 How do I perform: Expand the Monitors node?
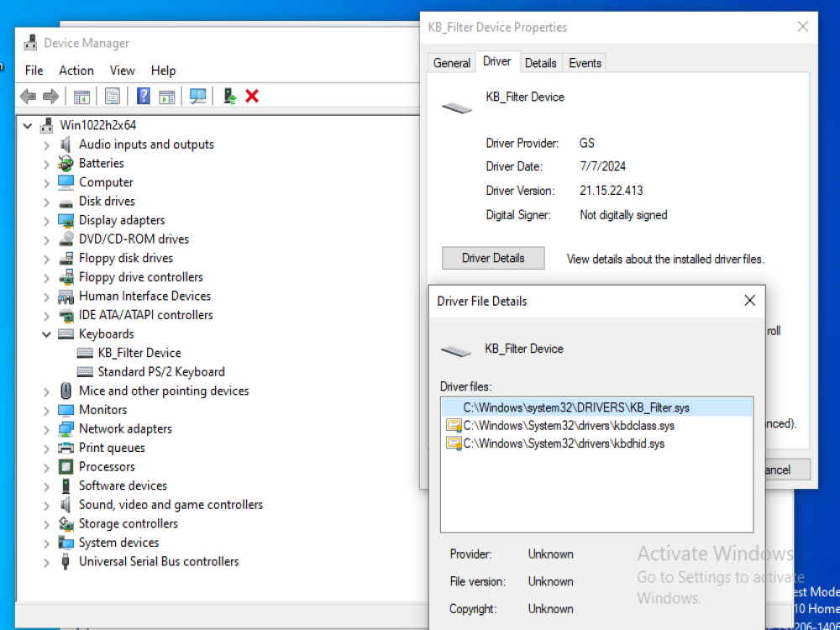(46, 411)
